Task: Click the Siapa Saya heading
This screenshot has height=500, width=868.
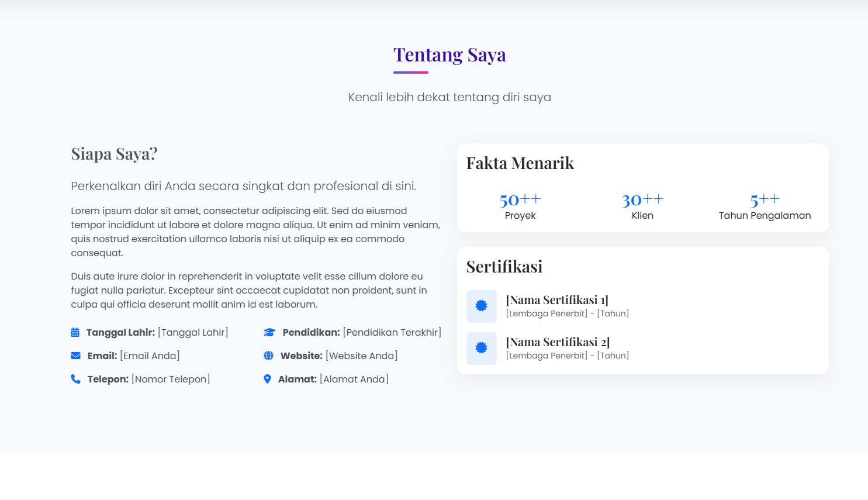Action: [114, 154]
